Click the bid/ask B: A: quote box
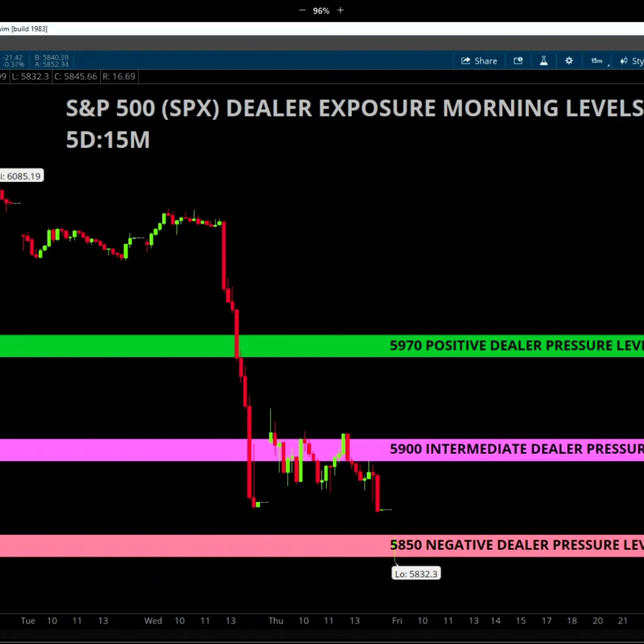The width and height of the screenshot is (644, 644). [x=51, y=61]
